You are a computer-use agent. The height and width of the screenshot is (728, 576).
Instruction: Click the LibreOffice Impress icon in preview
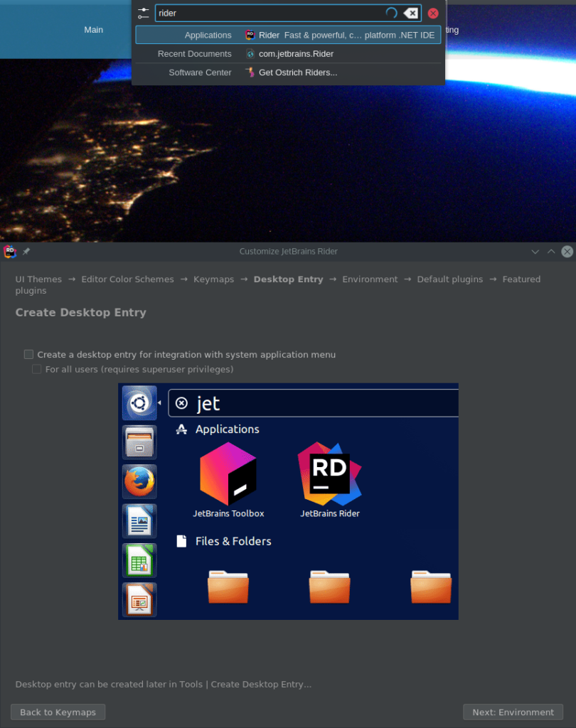139,600
